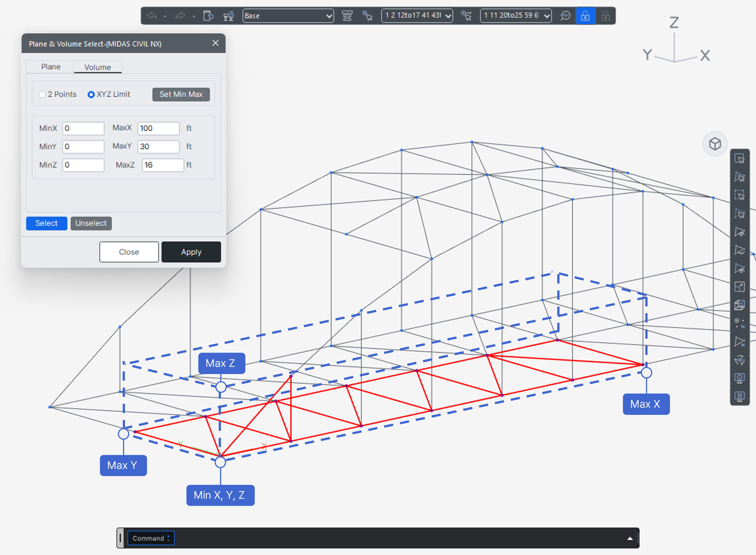Click the grayed lock icon in toolbar
The width and height of the screenshot is (756, 555).
[605, 15]
